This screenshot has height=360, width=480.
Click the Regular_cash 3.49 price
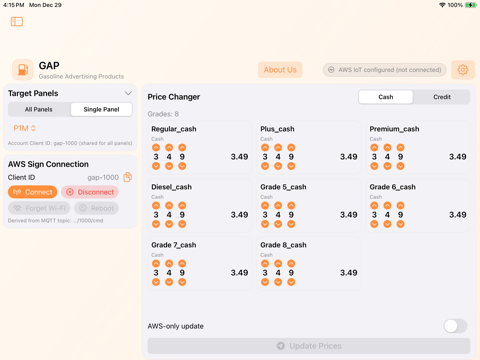pyautogui.click(x=239, y=157)
